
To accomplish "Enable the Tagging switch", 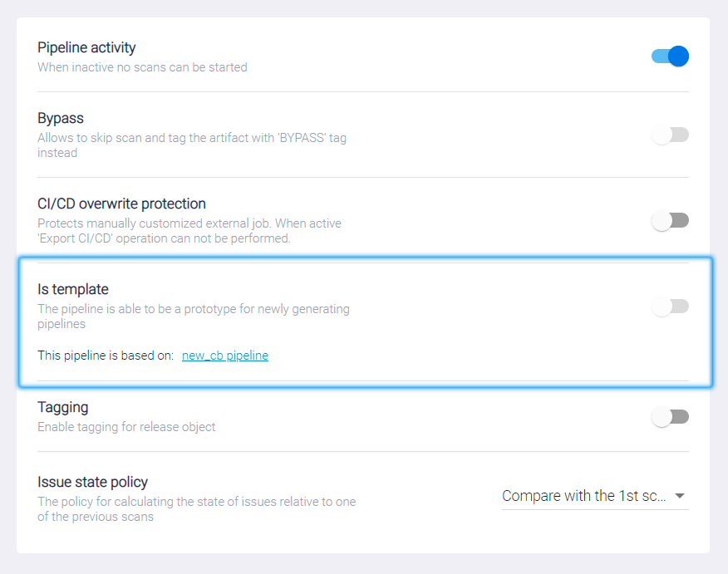I will point(670,417).
